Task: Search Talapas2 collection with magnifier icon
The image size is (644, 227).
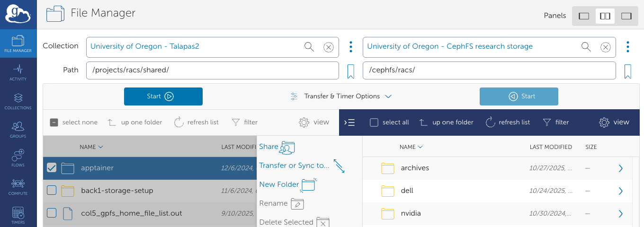Action: tap(309, 47)
